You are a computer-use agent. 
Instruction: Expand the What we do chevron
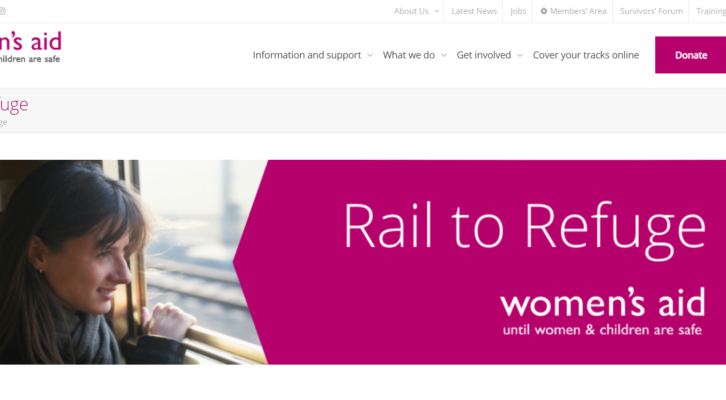444,55
